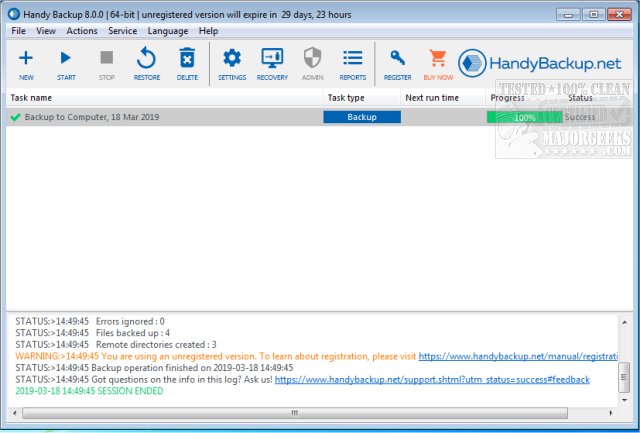Launch the RECOVERY tool
Screen dimensions: 640x433
[x=272, y=64]
